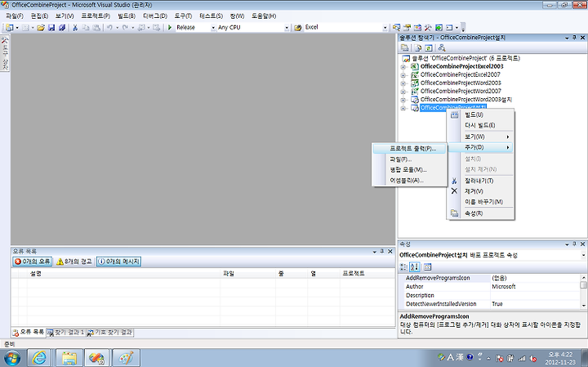Viewport: 588px width, 367px height.
Task: Sort properties by category icon
Action: pyautogui.click(x=403, y=266)
